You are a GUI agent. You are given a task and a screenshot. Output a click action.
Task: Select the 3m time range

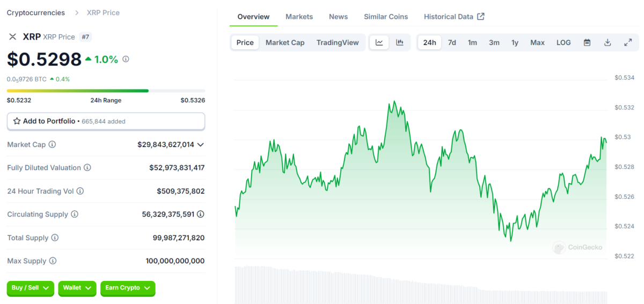click(494, 42)
